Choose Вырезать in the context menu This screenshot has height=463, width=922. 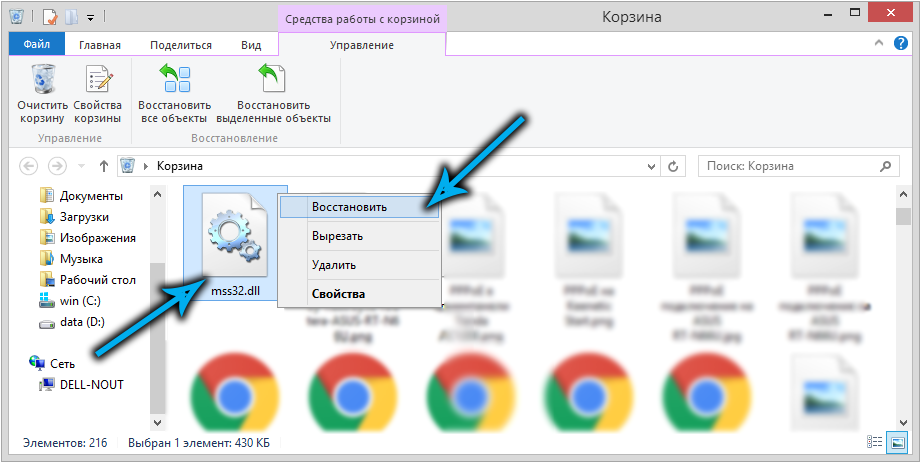click(x=359, y=236)
